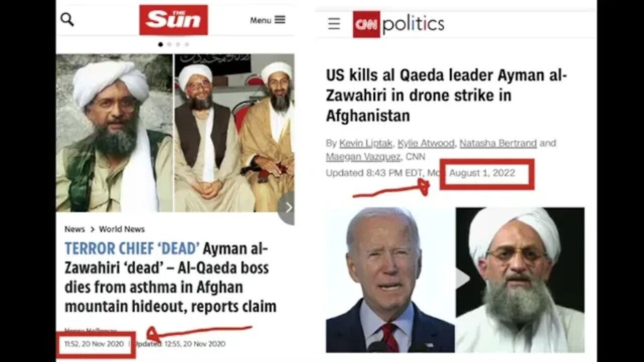
Task: Open the CNN politics section label
Action: click(413, 24)
